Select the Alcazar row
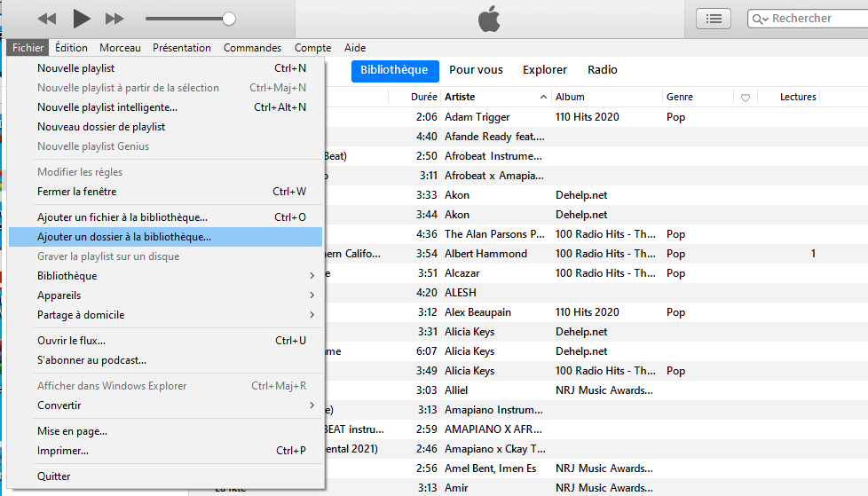Screen dimensions: 868x496 click(596, 273)
